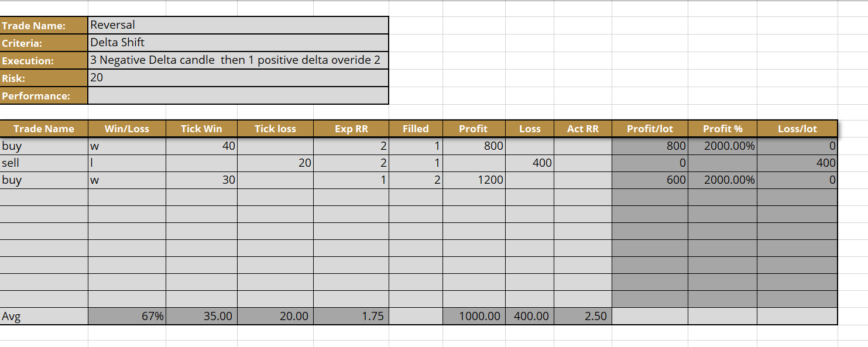Select the 1.75 average Exp RR cell
Screen dimensions: 868x347
coord(351,317)
